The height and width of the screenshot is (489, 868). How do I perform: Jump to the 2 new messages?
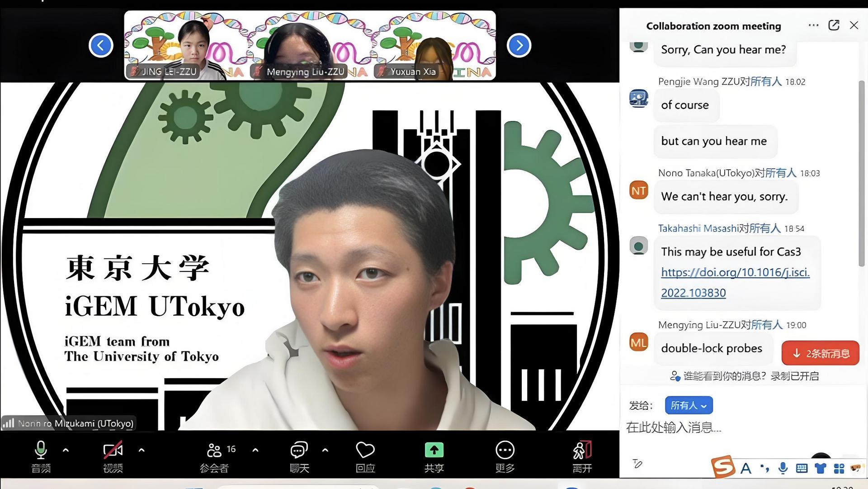coord(820,353)
